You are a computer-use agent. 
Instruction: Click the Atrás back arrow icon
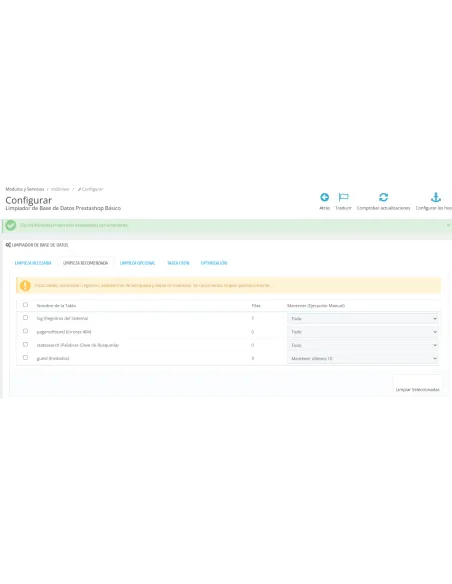point(324,197)
